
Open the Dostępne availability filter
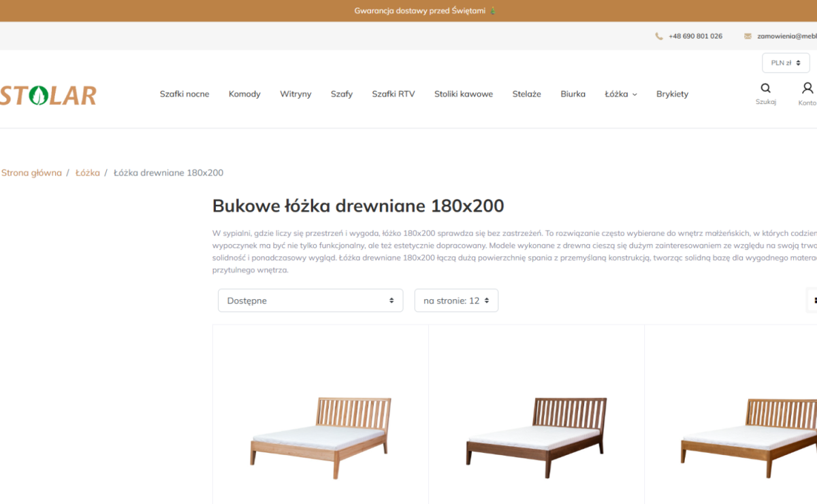tap(310, 300)
